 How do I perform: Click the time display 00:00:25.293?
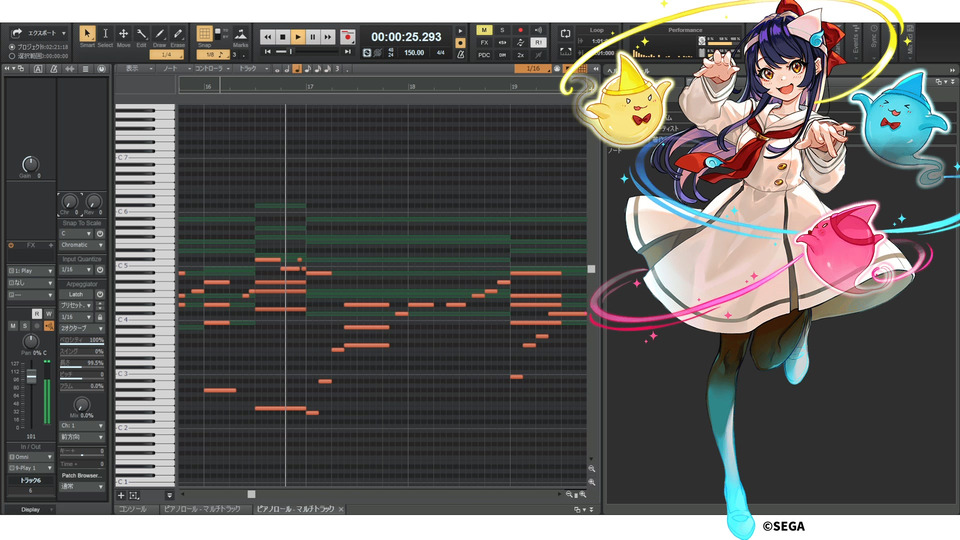[406, 37]
